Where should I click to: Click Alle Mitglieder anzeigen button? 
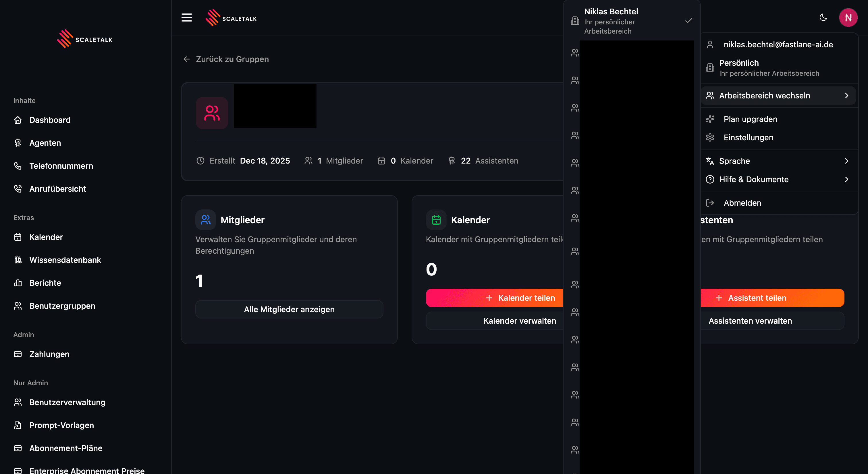click(x=289, y=309)
